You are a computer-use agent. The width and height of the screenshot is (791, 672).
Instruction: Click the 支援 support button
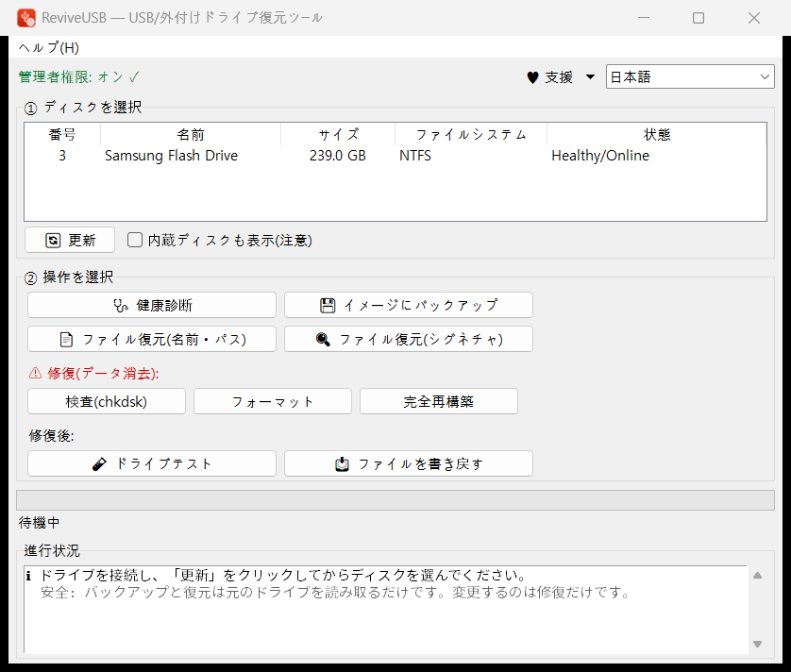pyautogui.click(x=559, y=77)
